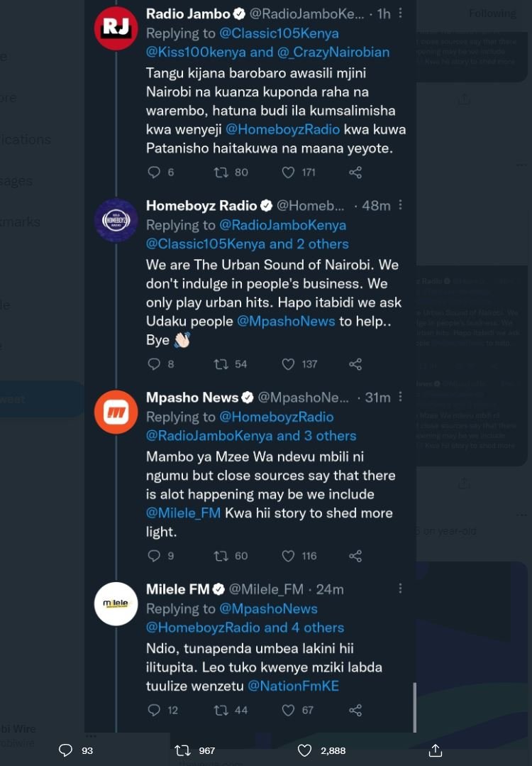Open Mpasho News profile picture
Screen dimensions: 532x766
pyautogui.click(x=116, y=412)
